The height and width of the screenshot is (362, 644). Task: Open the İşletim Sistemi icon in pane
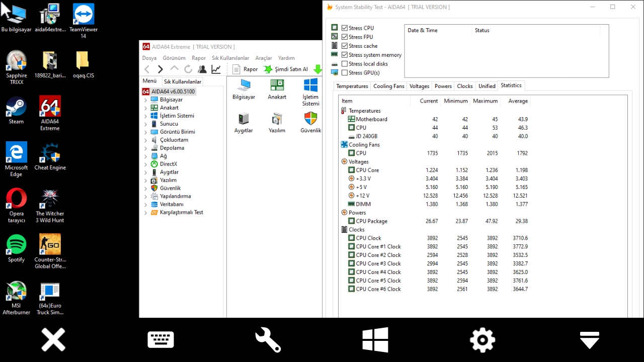310,92
